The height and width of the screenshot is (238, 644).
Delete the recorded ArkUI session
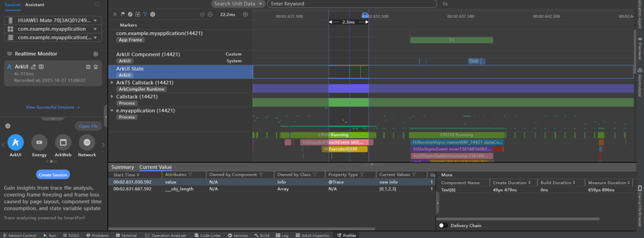(x=96, y=67)
